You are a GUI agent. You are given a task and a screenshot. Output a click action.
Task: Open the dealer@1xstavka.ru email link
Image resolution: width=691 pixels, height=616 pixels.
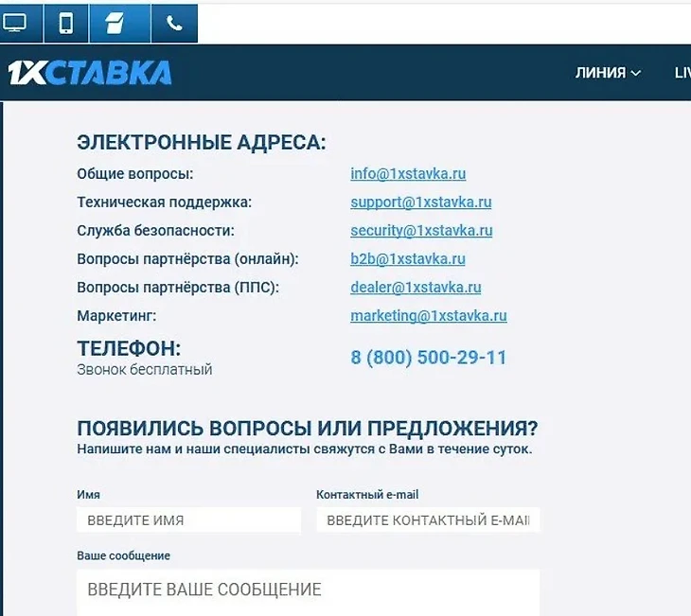point(416,288)
